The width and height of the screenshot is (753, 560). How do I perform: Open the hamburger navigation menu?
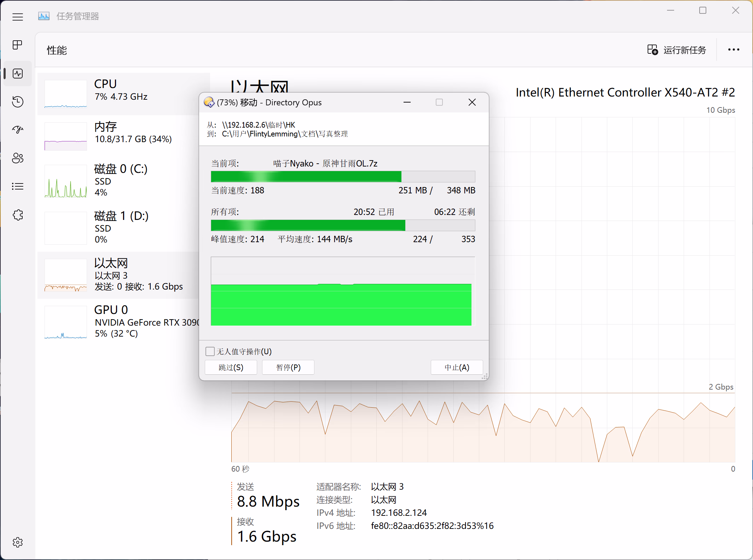tap(17, 17)
